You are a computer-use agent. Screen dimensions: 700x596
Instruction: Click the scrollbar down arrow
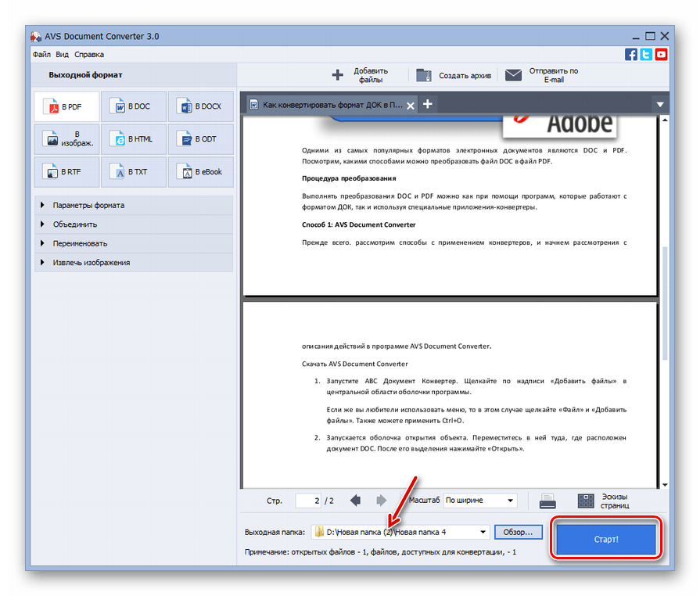(665, 485)
